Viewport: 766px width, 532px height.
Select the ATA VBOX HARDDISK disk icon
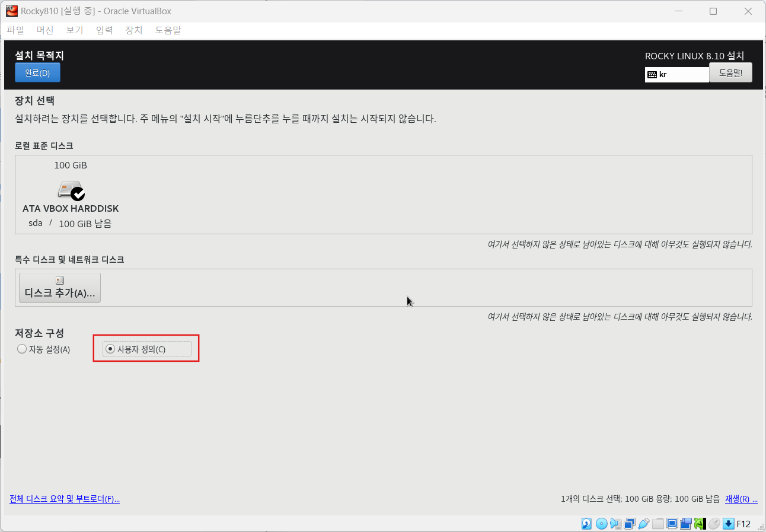[71, 190]
